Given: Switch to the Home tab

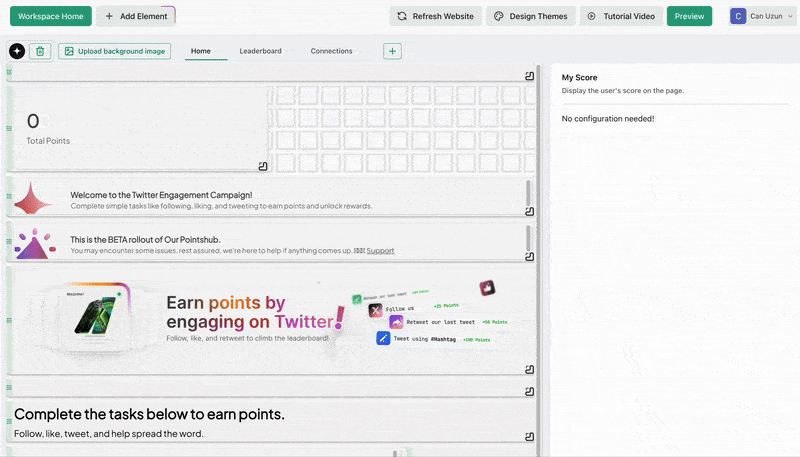Looking at the screenshot, I should (x=201, y=51).
